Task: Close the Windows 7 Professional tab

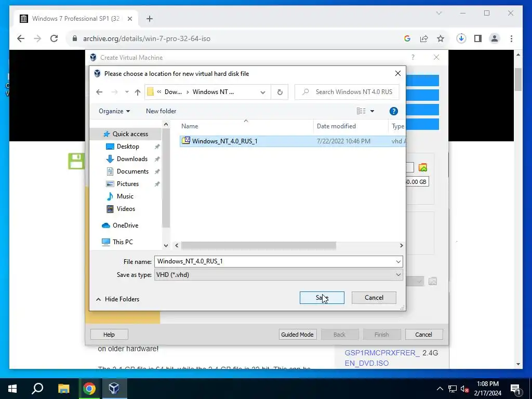Action: click(129, 19)
